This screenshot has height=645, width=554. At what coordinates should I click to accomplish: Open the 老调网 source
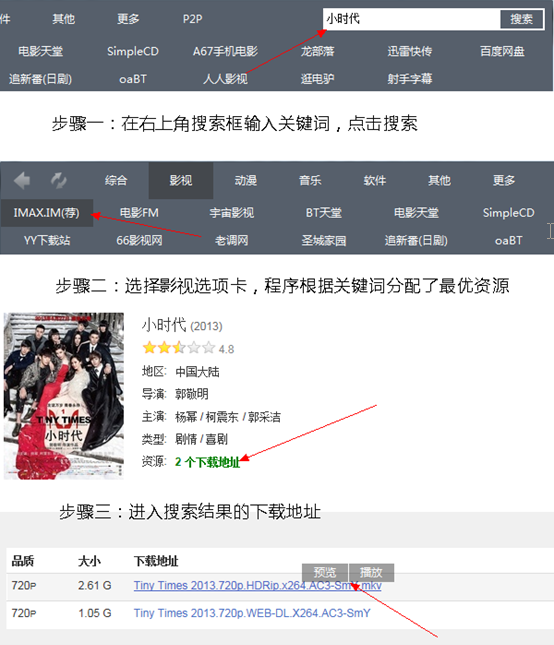tap(232, 240)
